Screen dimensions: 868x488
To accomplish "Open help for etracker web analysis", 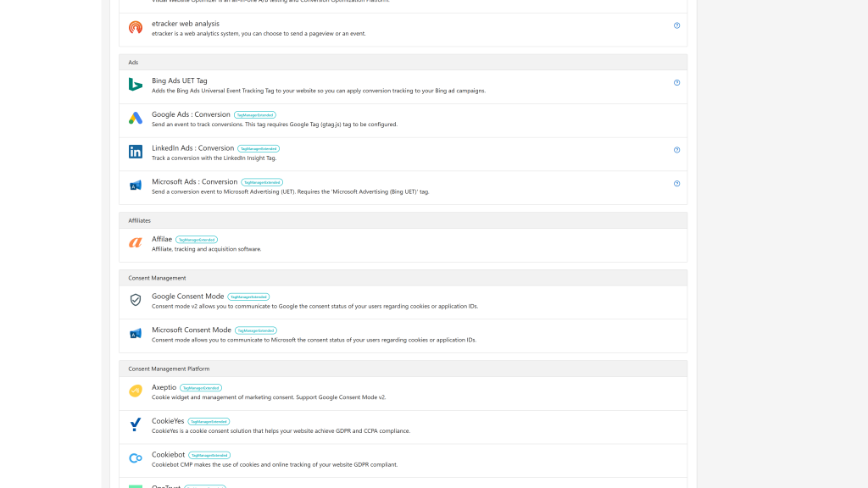I will pos(676,25).
